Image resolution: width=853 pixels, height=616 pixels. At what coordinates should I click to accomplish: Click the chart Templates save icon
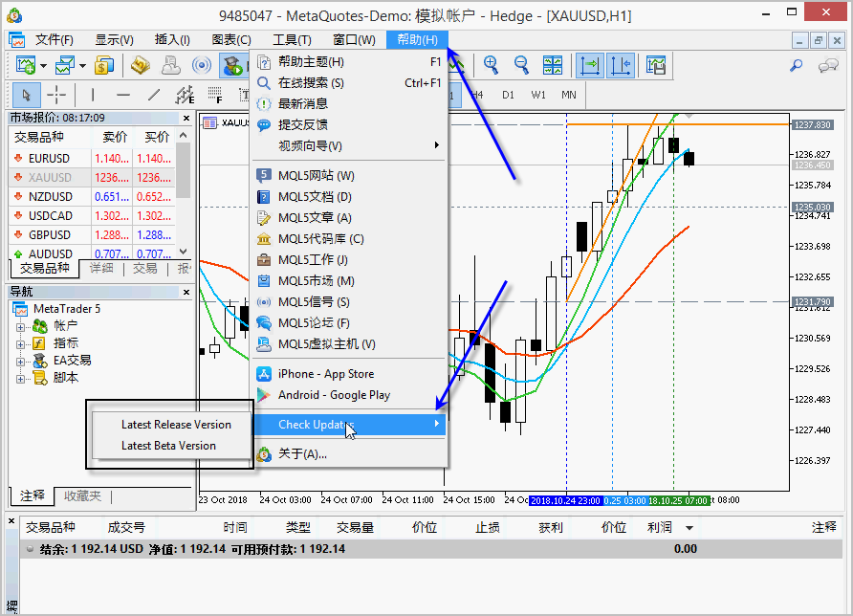[x=655, y=65]
